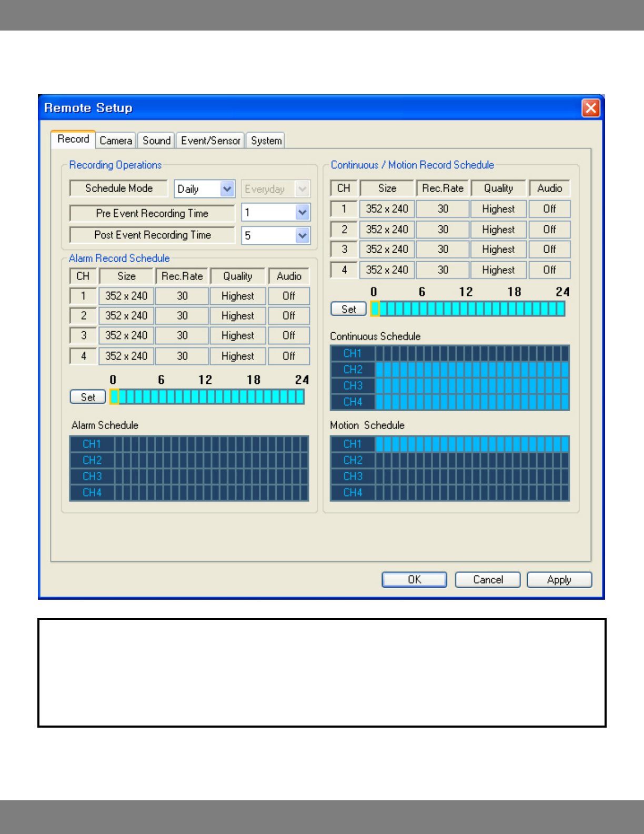Image resolution: width=644 pixels, height=834 pixels.
Task: Toggle CH2 first cell in Motion Schedule
Action: pos(380,460)
